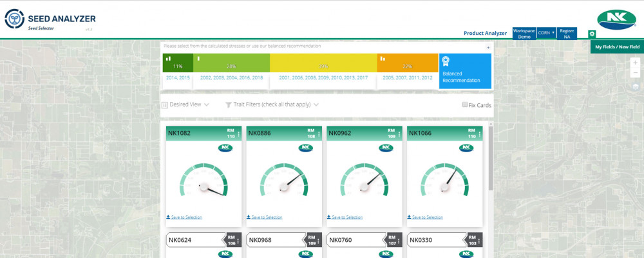This screenshot has width=644, height=258.
Task: Select the 39% yellow stress segment
Action: 323,63
